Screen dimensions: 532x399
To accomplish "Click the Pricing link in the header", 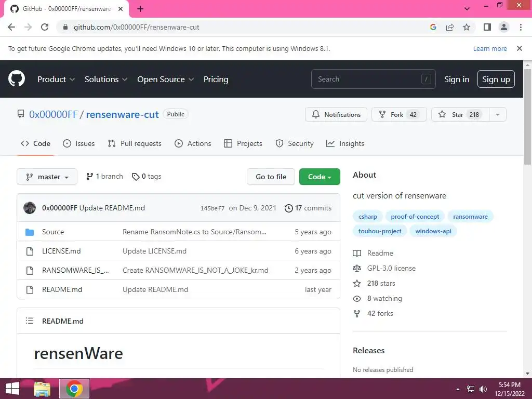I will pyautogui.click(x=216, y=79).
